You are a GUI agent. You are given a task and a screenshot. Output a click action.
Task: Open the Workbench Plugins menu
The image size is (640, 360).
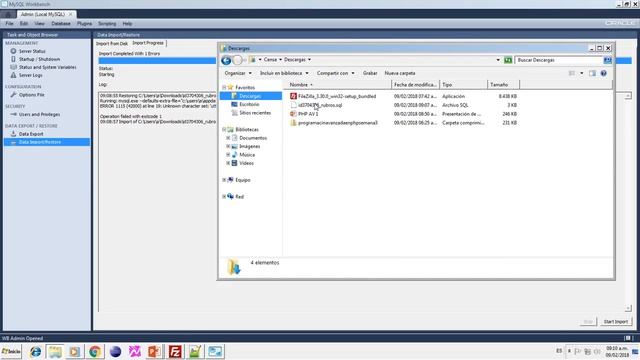[x=84, y=24]
